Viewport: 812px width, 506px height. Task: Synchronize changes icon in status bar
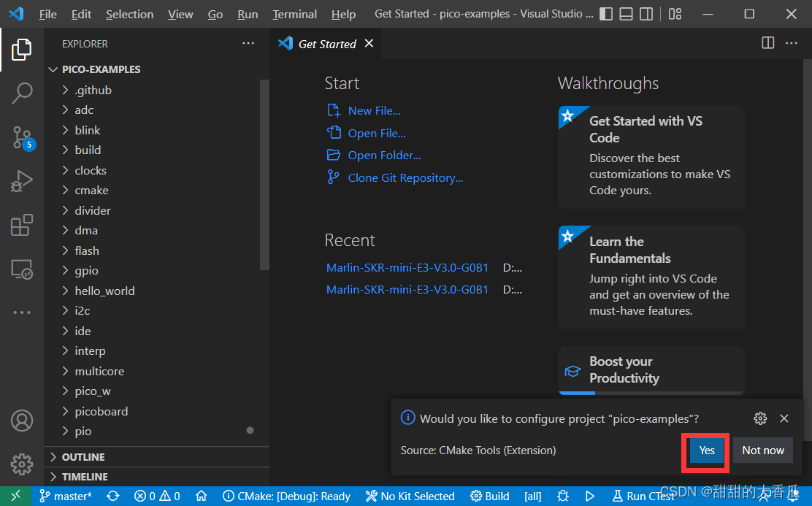pyautogui.click(x=113, y=497)
